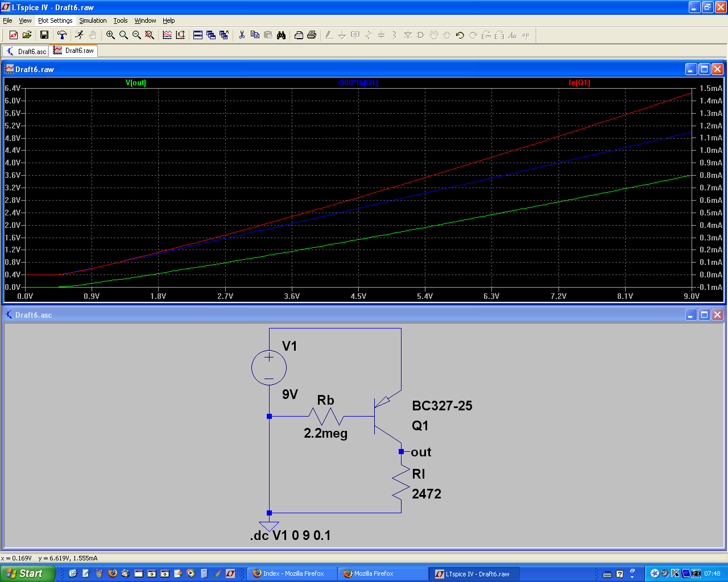
Task: Place a Ground symbol
Action: pyautogui.click(x=342, y=35)
